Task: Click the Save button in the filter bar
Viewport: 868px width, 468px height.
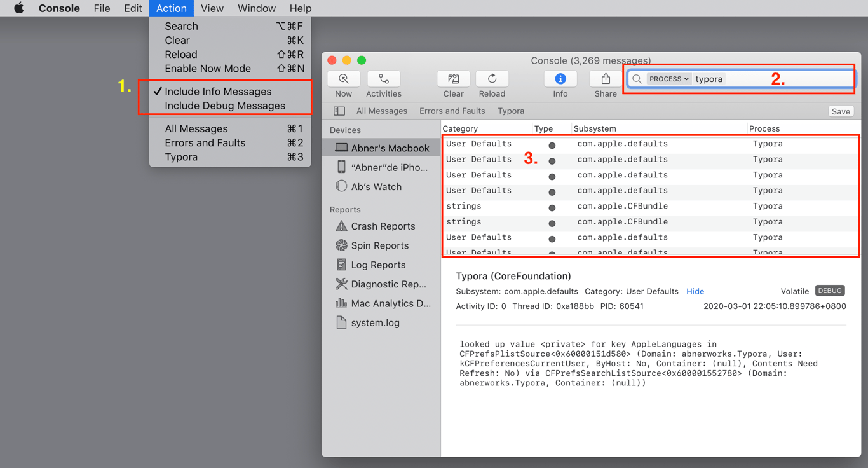Action: tap(841, 111)
